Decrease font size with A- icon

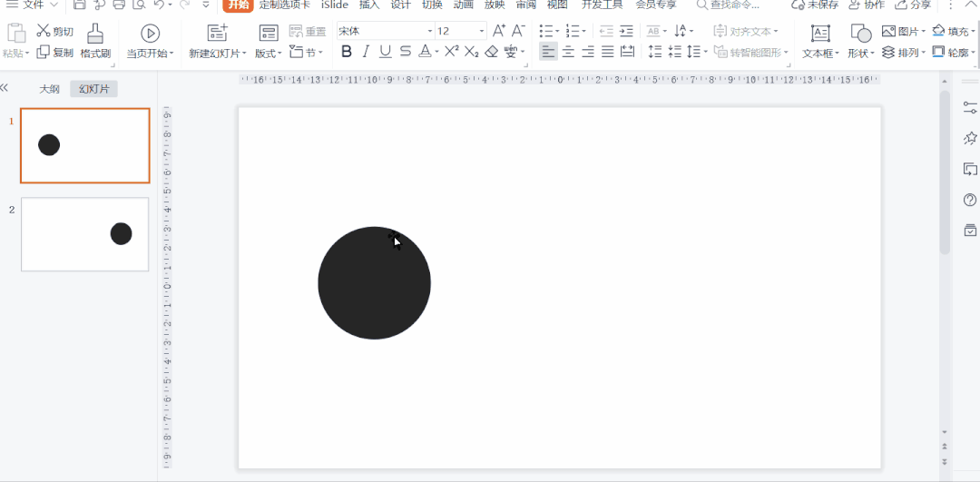tap(517, 31)
